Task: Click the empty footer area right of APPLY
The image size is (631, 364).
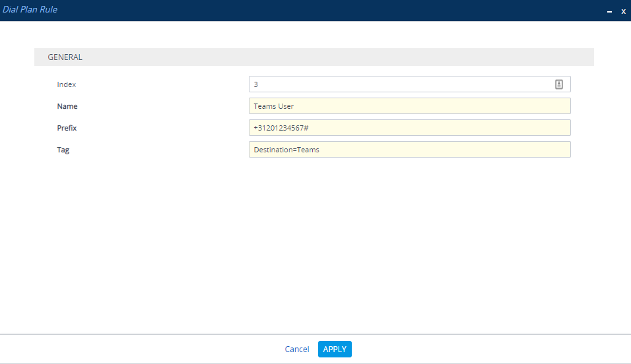Action: click(495, 349)
